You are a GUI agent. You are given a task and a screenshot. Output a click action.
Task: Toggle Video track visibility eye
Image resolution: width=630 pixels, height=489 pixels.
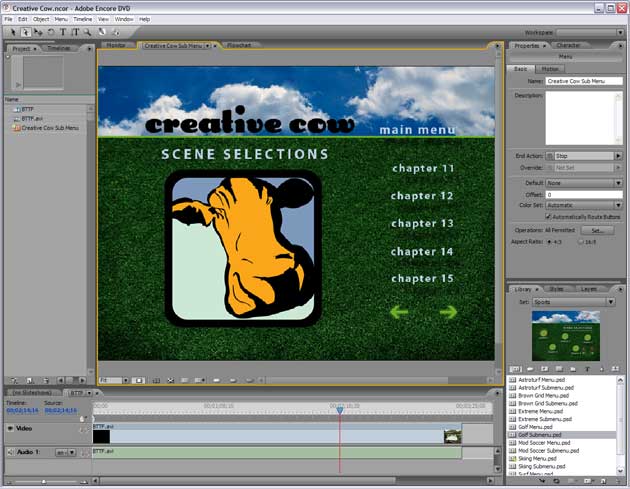(10, 428)
